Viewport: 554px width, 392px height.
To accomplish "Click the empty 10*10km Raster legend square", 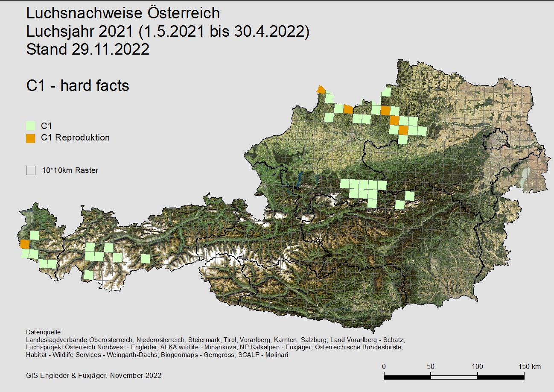I will point(30,170).
